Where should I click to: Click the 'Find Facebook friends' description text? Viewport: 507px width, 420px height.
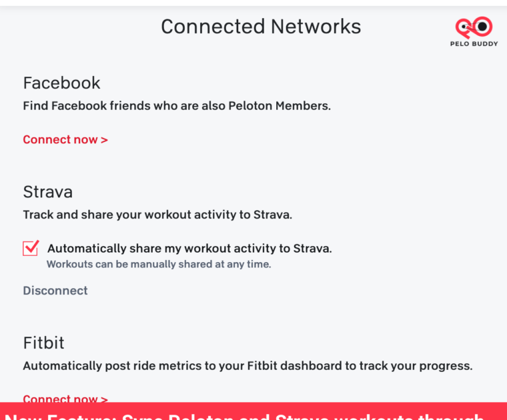click(x=177, y=106)
